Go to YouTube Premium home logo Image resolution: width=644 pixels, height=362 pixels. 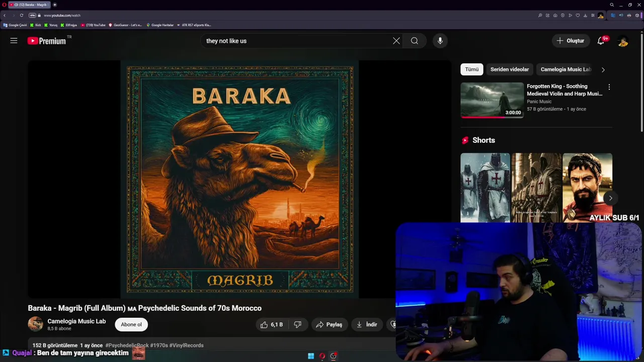(x=46, y=41)
